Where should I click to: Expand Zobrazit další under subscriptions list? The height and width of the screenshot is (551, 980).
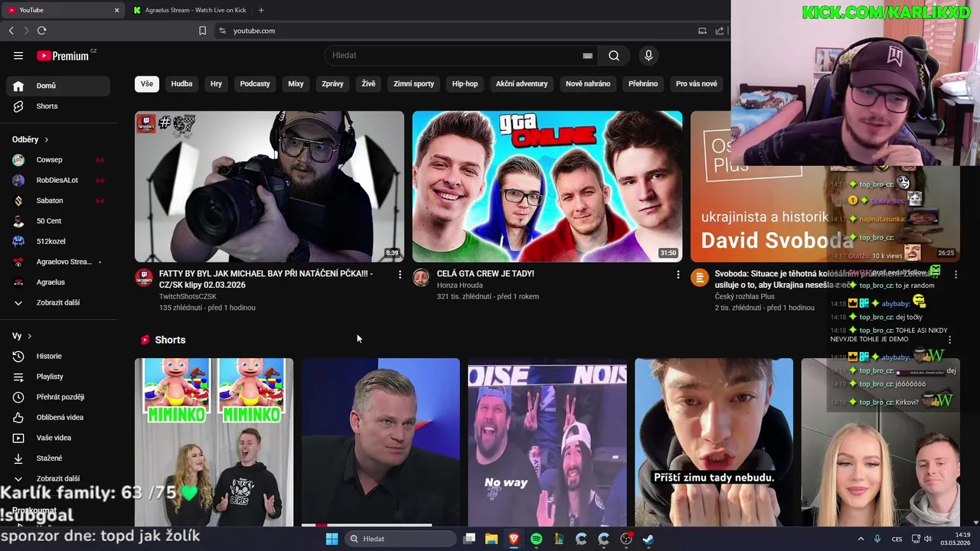pyautogui.click(x=58, y=302)
